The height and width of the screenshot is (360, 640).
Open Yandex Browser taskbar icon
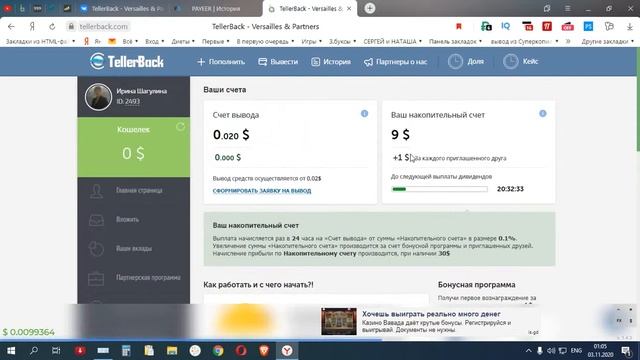point(287,351)
